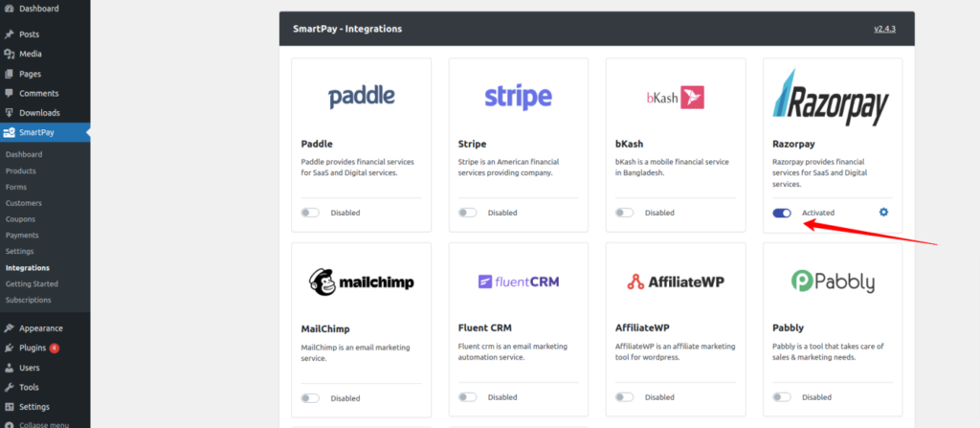Click the Plugins plug icon
This screenshot has height=428, width=980.
pyautogui.click(x=9, y=348)
